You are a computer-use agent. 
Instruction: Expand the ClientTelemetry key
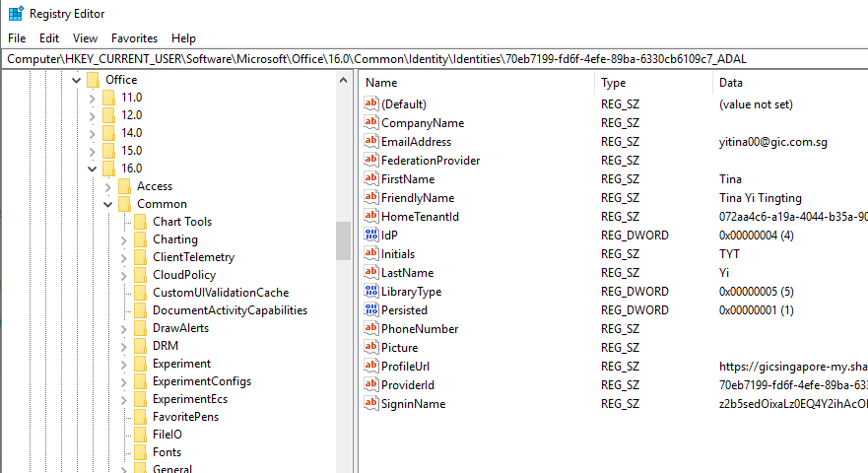123,257
